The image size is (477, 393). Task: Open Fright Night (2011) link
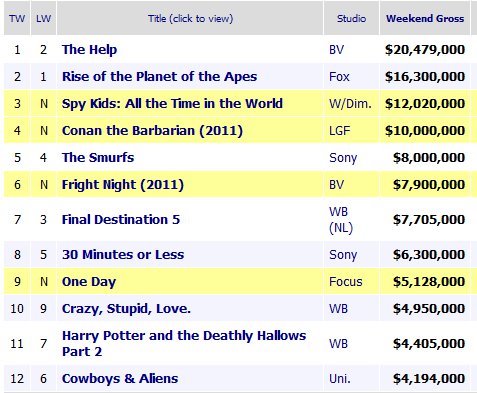pyautogui.click(x=123, y=185)
